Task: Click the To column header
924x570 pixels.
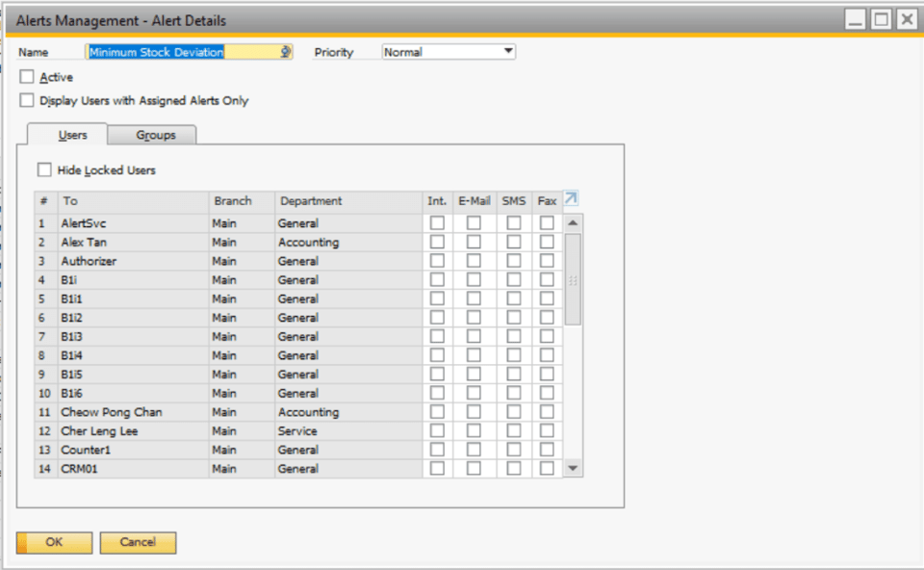Action: 133,201
